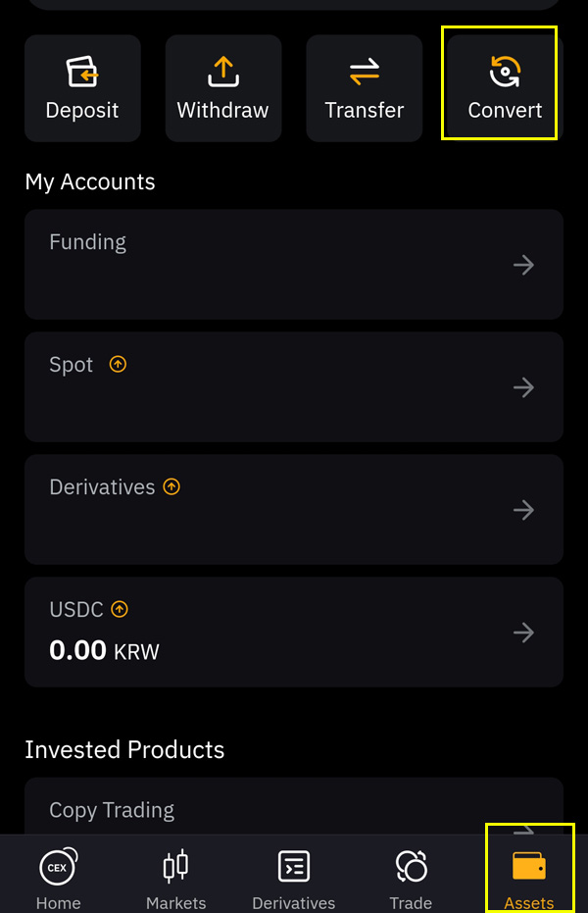Image resolution: width=588 pixels, height=913 pixels.
Task: Tap the Withdraw upload-arrow icon
Action: [x=223, y=71]
